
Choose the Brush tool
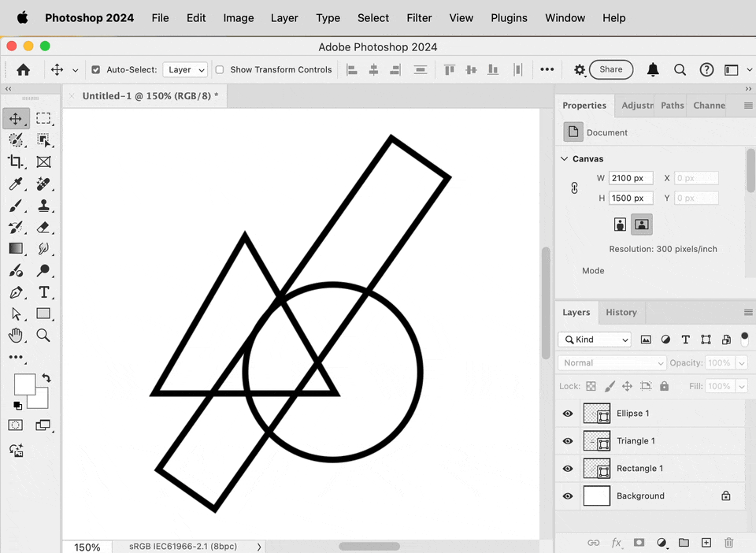click(16, 206)
